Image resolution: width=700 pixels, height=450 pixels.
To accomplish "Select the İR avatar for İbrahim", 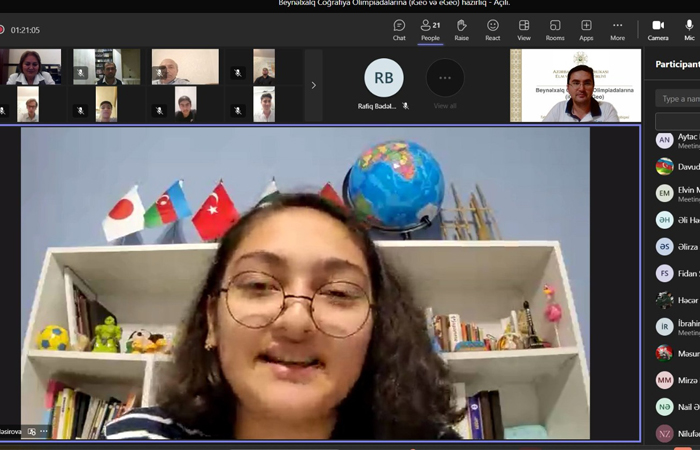I will 664,327.
